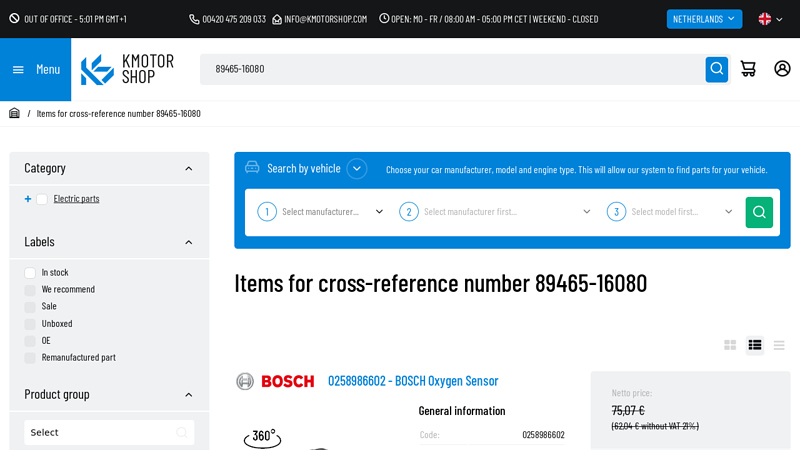800x450 pixels.
Task: Collapse the Category panel
Action: [x=189, y=169]
